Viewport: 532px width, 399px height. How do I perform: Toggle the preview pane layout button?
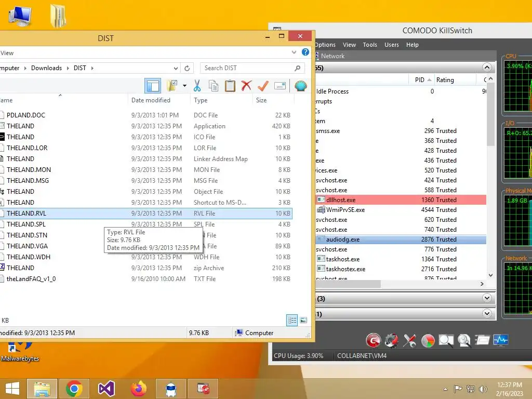[x=153, y=86]
